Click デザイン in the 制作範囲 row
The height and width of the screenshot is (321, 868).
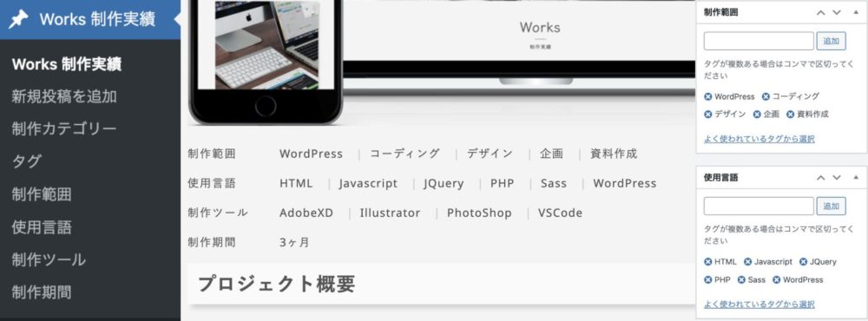click(490, 154)
